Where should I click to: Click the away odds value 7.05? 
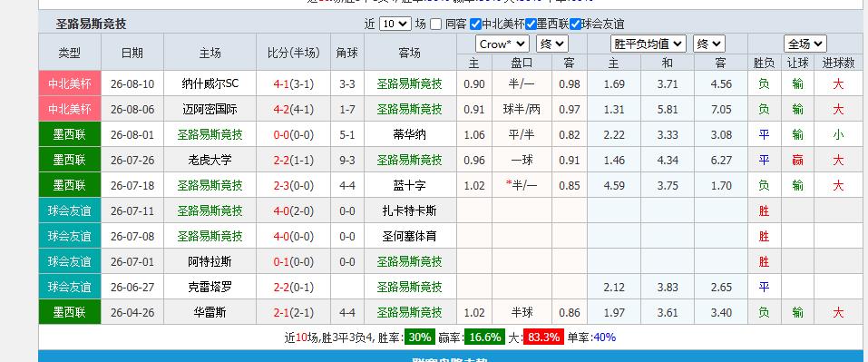tap(721, 110)
